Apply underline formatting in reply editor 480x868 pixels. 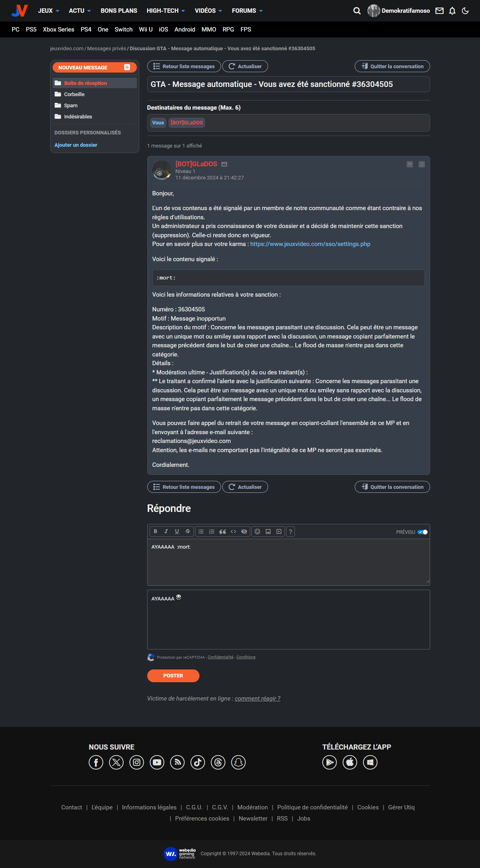(x=177, y=531)
